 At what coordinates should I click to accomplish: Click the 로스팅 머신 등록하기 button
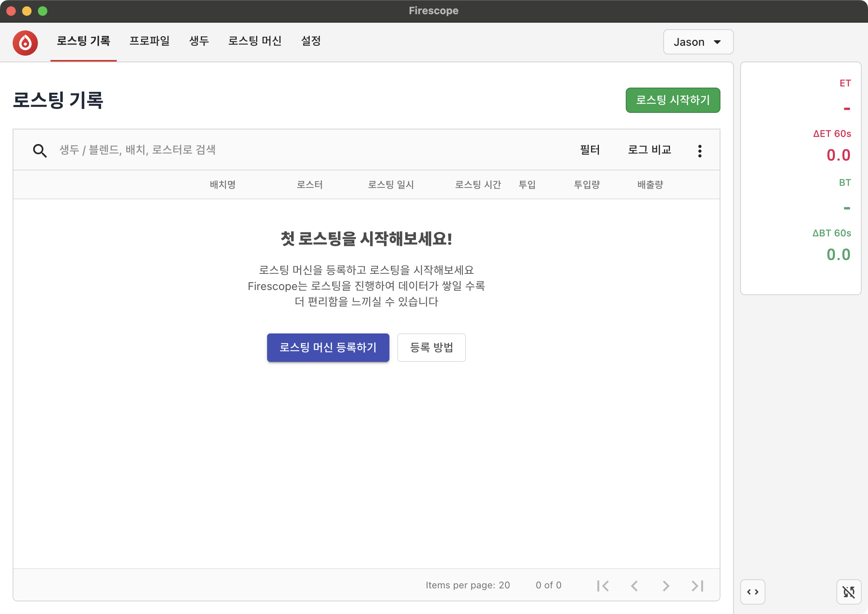coord(328,348)
